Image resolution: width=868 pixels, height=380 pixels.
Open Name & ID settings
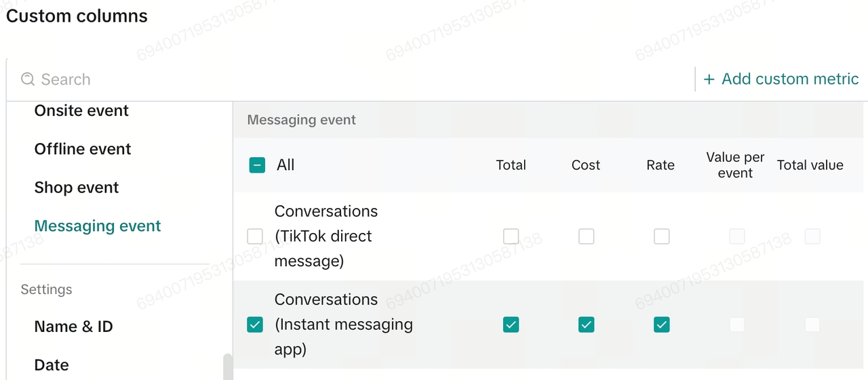point(73,326)
